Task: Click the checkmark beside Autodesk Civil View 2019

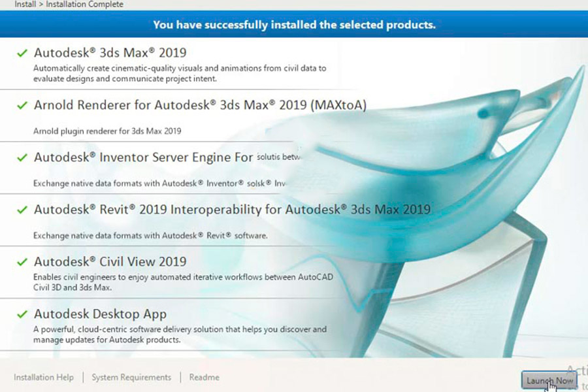Action: point(22,262)
